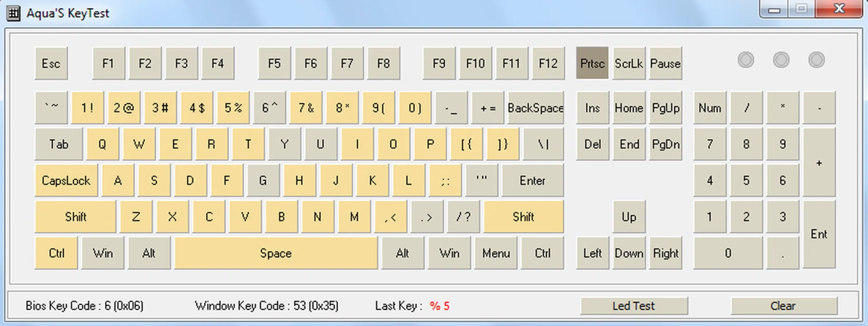Click the Tab key

pos(59,144)
